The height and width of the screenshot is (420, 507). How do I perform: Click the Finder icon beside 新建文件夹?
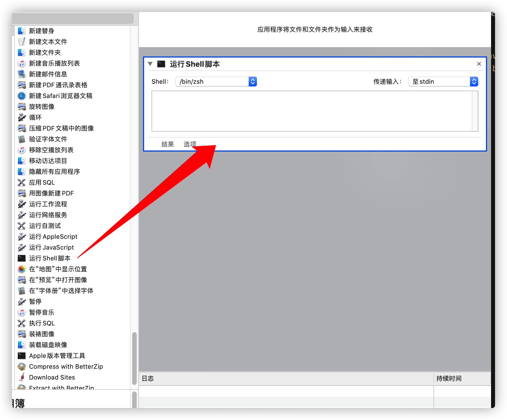pos(22,52)
